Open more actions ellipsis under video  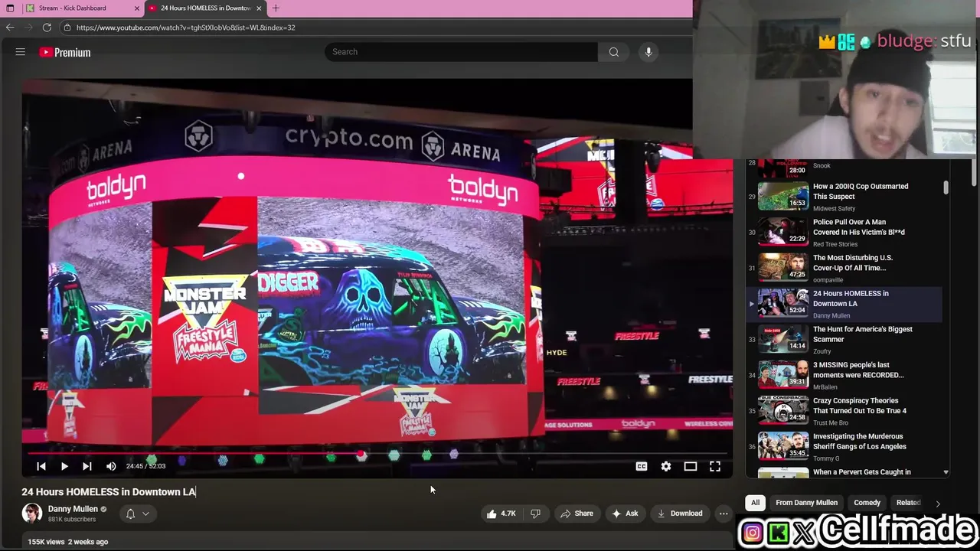[x=724, y=514]
